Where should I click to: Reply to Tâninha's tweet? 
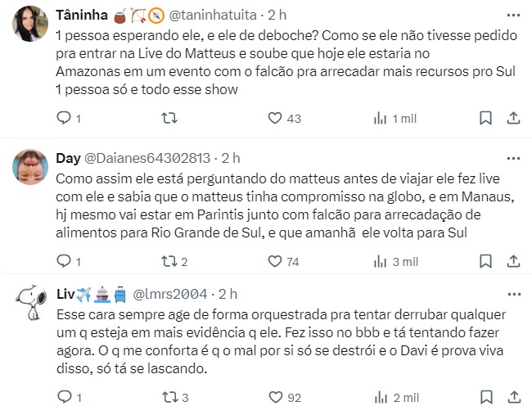click(x=65, y=119)
